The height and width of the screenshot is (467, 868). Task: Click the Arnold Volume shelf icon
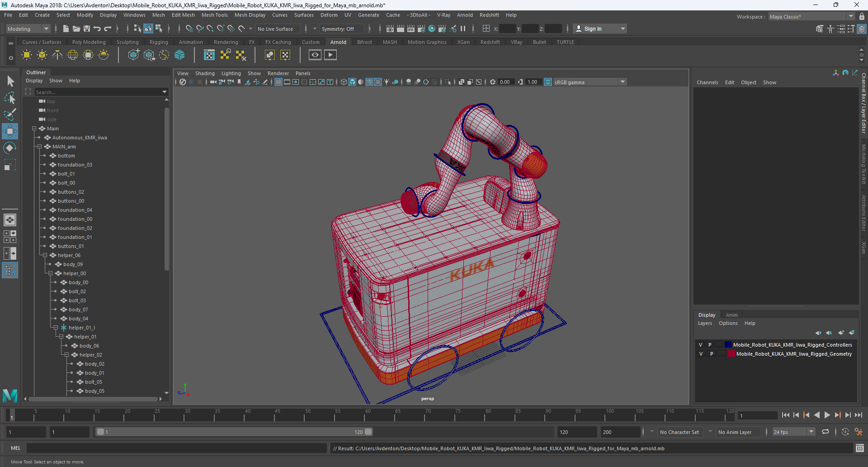tap(179, 55)
